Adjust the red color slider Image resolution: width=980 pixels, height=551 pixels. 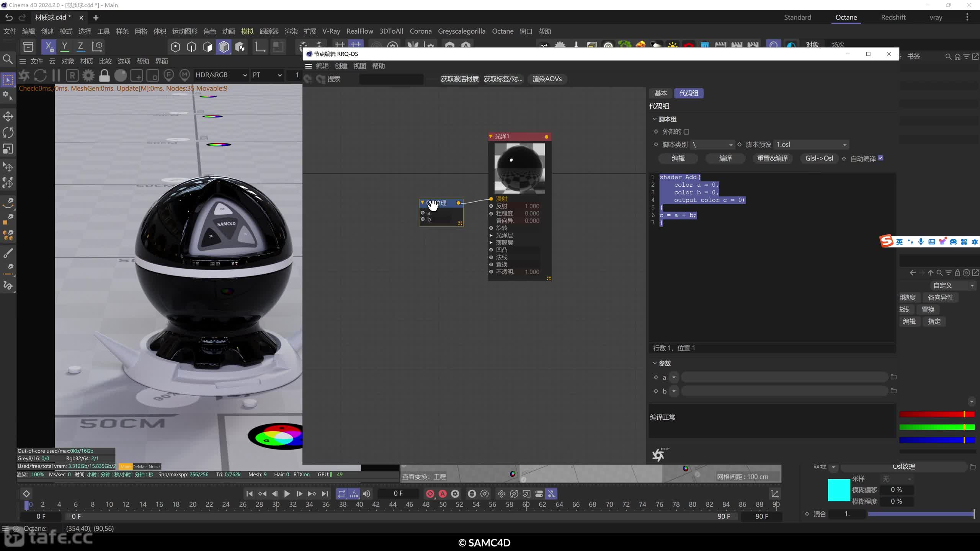[x=937, y=414]
